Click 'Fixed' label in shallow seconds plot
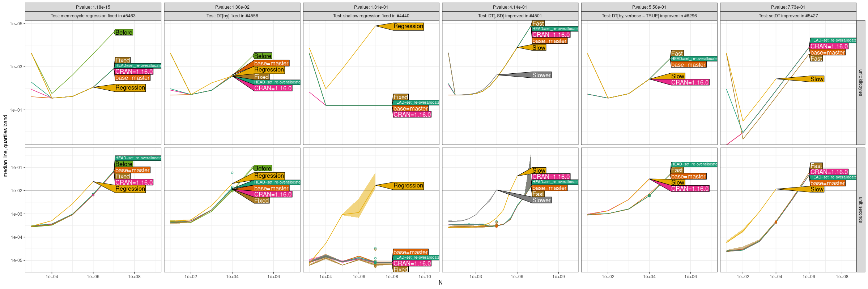868x289 pixels. tap(401, 269)
